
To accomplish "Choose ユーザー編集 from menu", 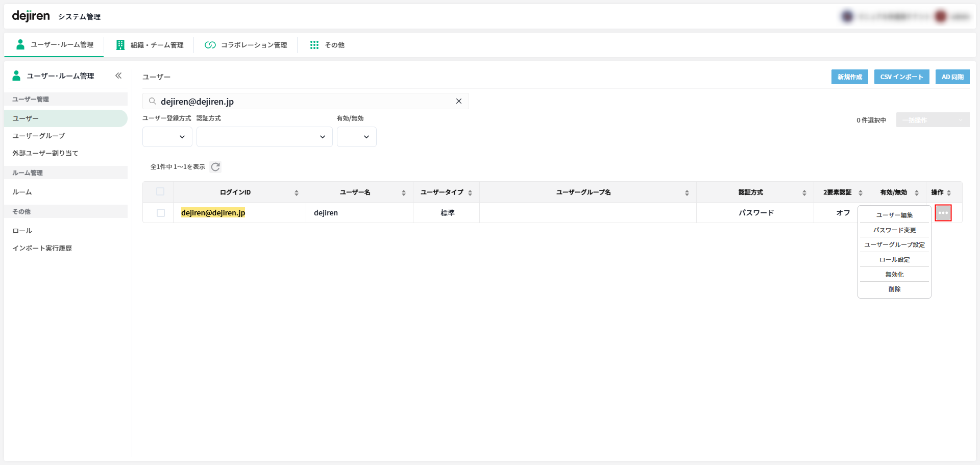I will click(x=894, y=215).
